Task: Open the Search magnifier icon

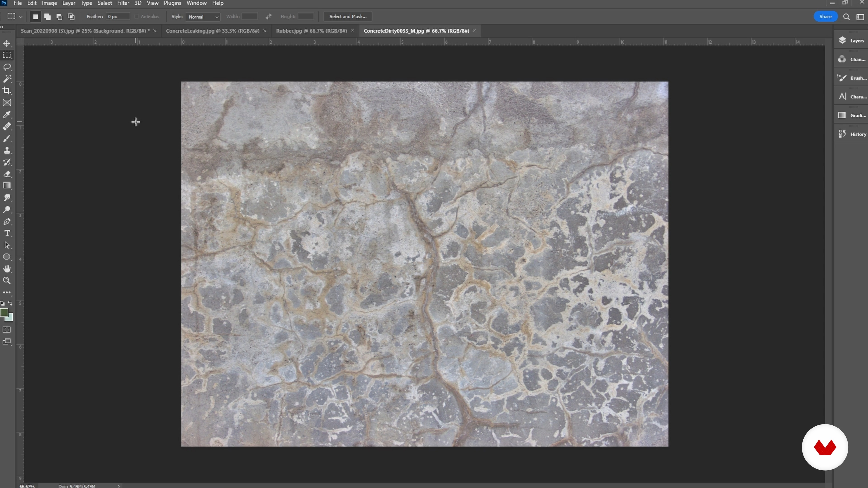Action: click(x=847, y=17)
